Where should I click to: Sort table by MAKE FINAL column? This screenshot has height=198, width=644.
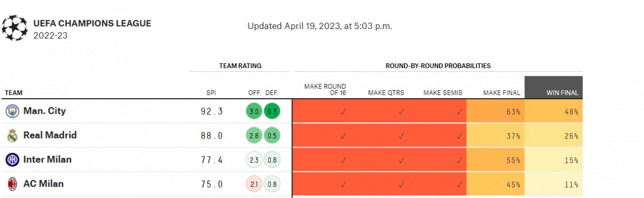[x=501, y=93]
